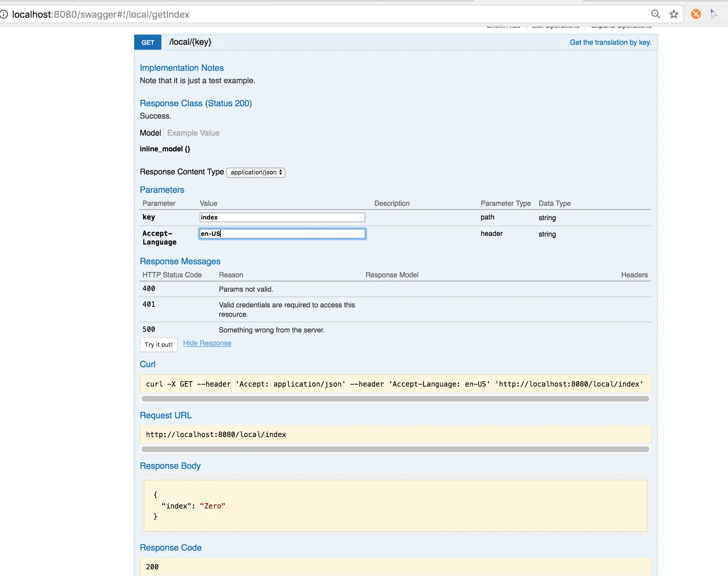Click the zoom-out magnifier icon in address bar

(x=655, y=14)
